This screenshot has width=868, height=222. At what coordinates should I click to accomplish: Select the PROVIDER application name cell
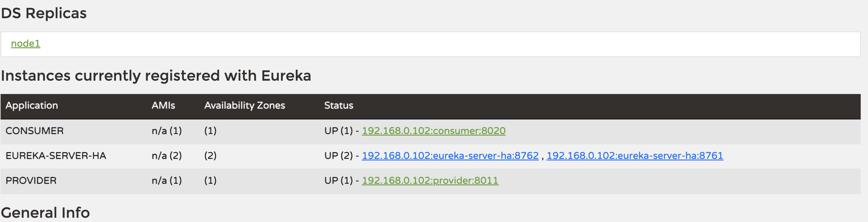(x=31, y=181)
